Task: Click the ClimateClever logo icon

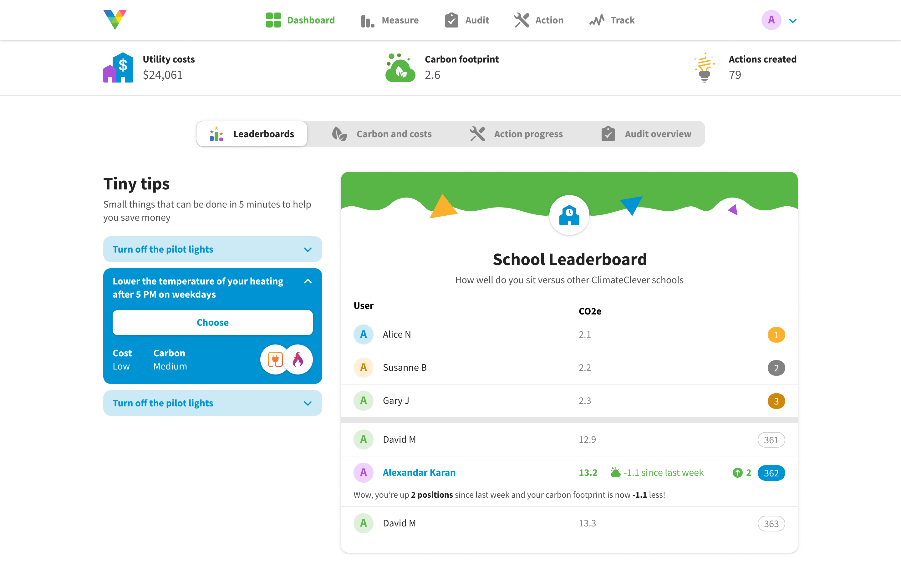Action: 115,20
